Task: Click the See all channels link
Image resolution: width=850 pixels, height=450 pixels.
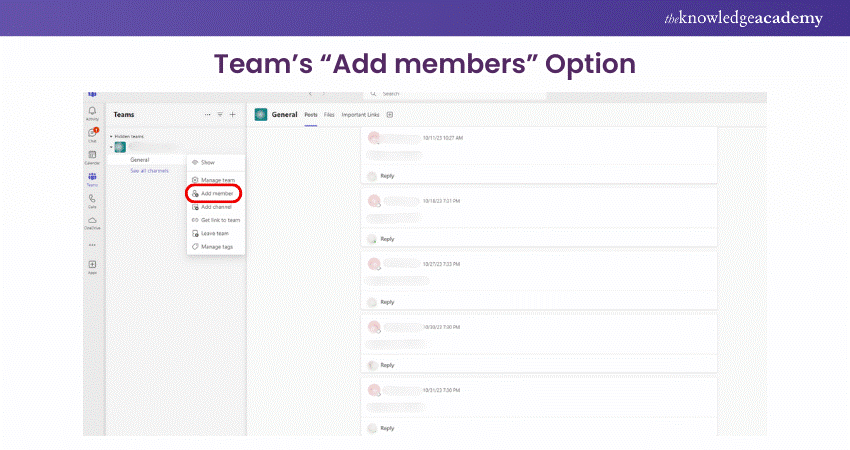Action: tap(149, 171)
